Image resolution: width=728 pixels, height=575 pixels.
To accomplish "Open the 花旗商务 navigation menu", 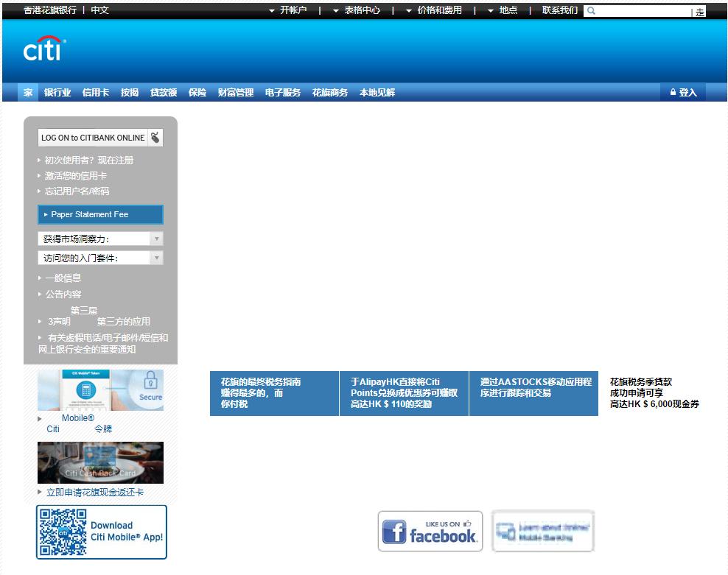I will [x=330, y=92].
